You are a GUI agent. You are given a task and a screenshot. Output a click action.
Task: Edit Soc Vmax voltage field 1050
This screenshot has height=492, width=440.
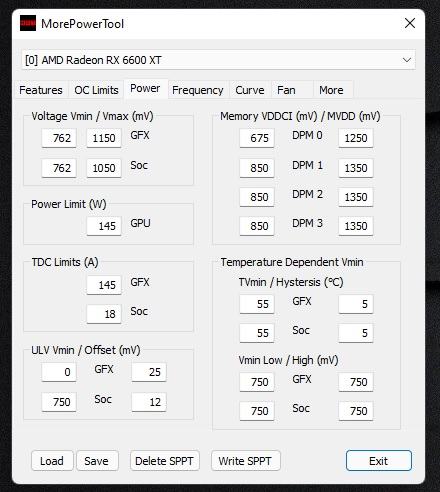pyautogui.click(x=104, y=168)
